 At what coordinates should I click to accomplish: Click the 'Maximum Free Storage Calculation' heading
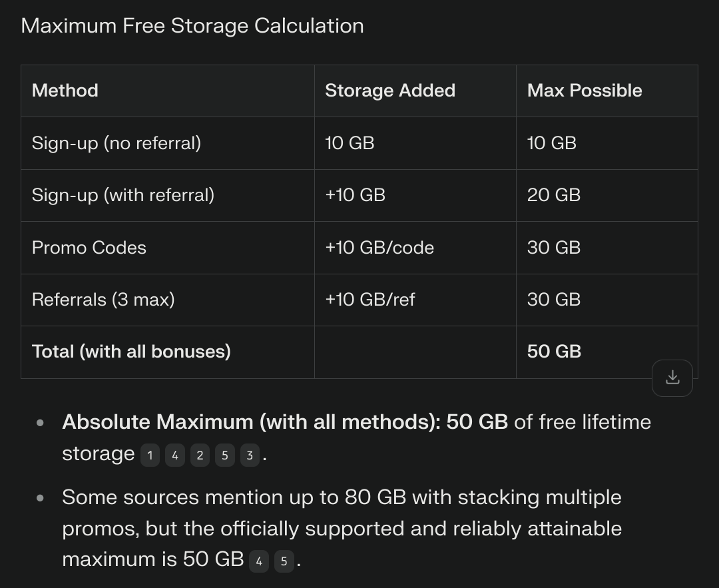[x=192, y=26]
